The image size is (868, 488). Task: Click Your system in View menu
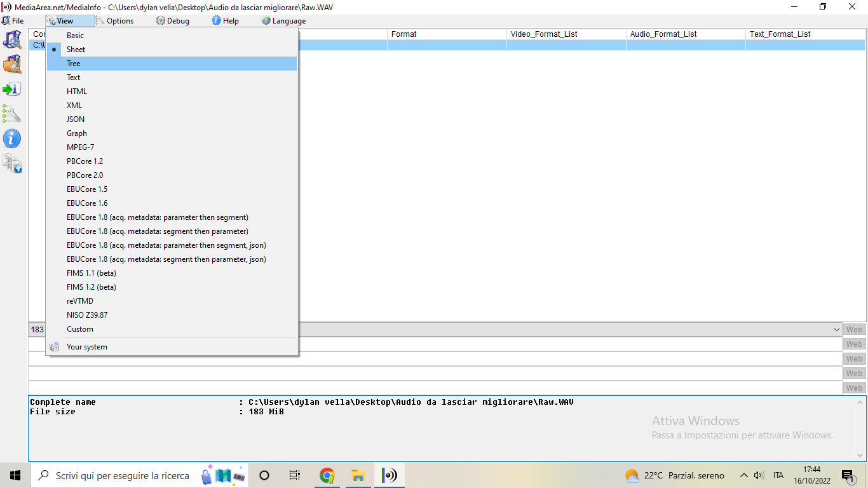pos(172,347)
